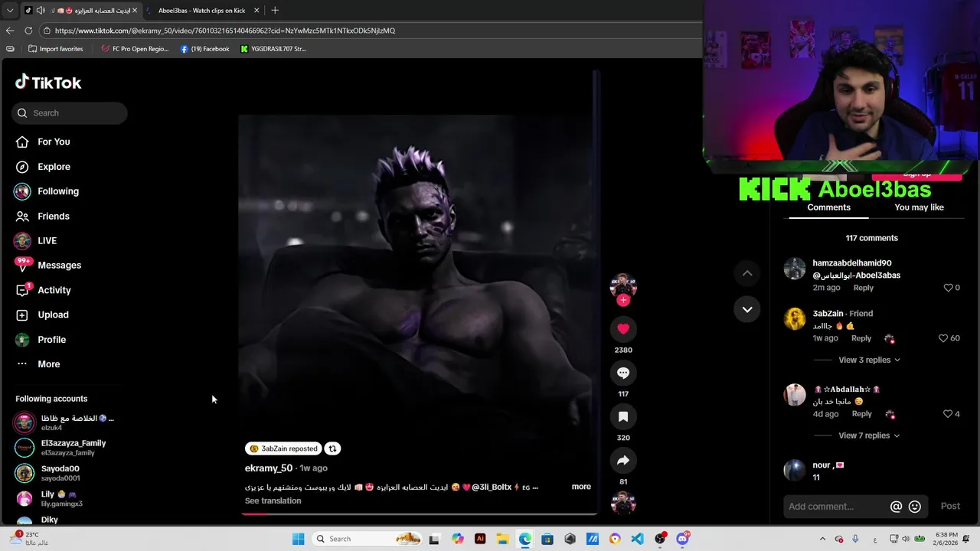Image resolution: width=980 pixels, height=551 pixels.
Task: Expand View 3 replies
Action: tap(869, 360)
